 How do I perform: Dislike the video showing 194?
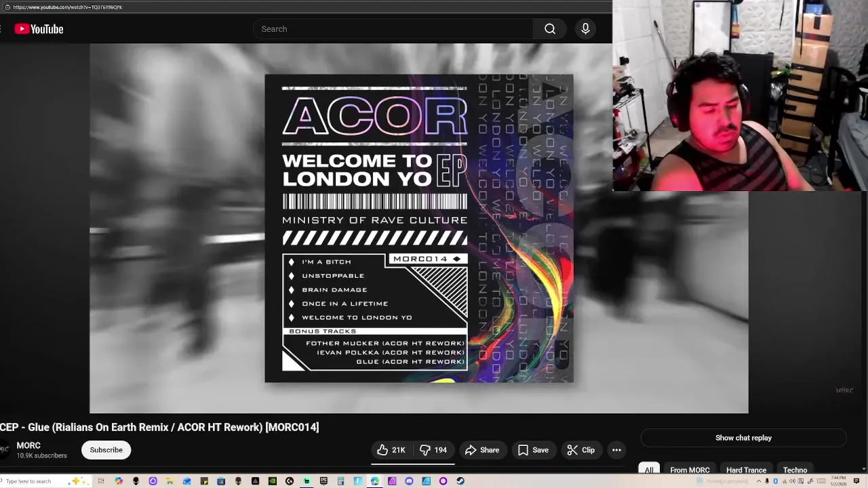(x=433, y=450)
